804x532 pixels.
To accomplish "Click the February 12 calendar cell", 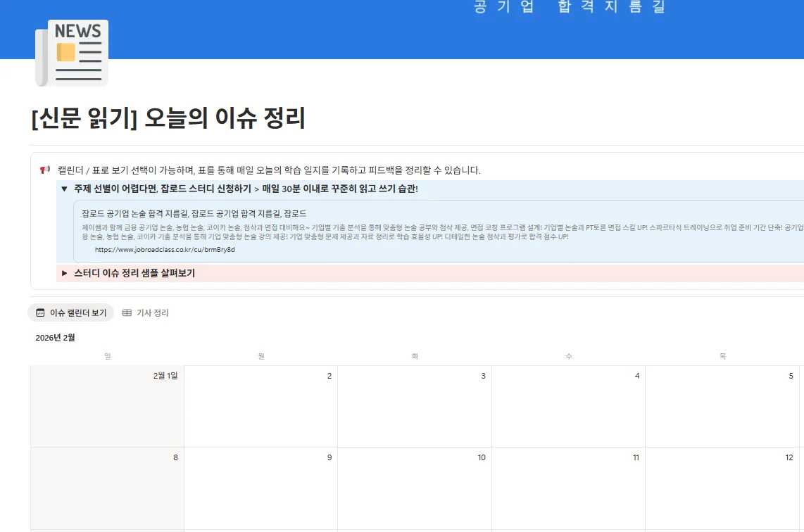I will (722, 488).
